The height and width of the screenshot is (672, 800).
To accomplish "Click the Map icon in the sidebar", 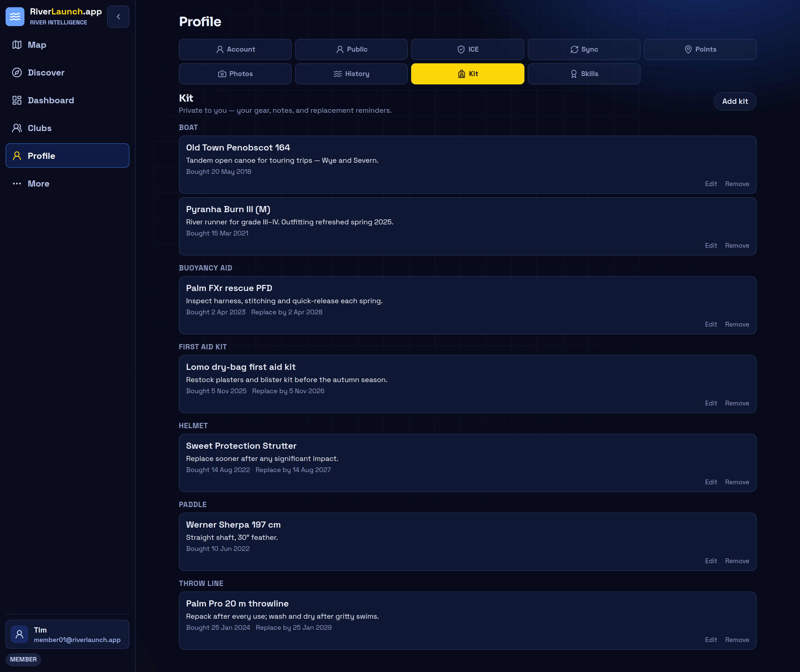I will click(x=17, y=45).
